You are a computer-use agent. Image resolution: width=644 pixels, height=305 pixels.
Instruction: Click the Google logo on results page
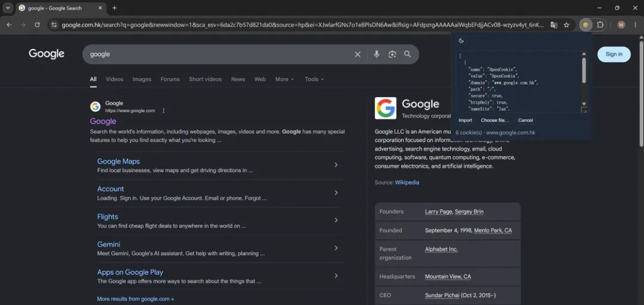(47, 54)
